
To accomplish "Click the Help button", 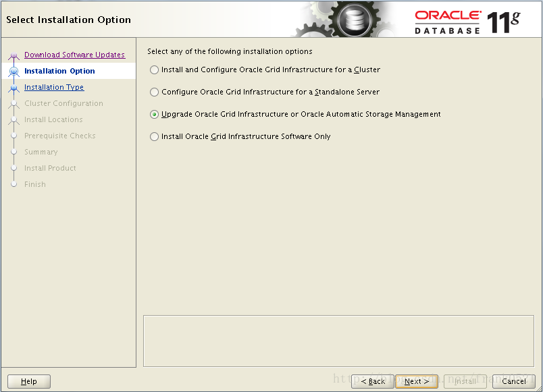I will [29, 381].
